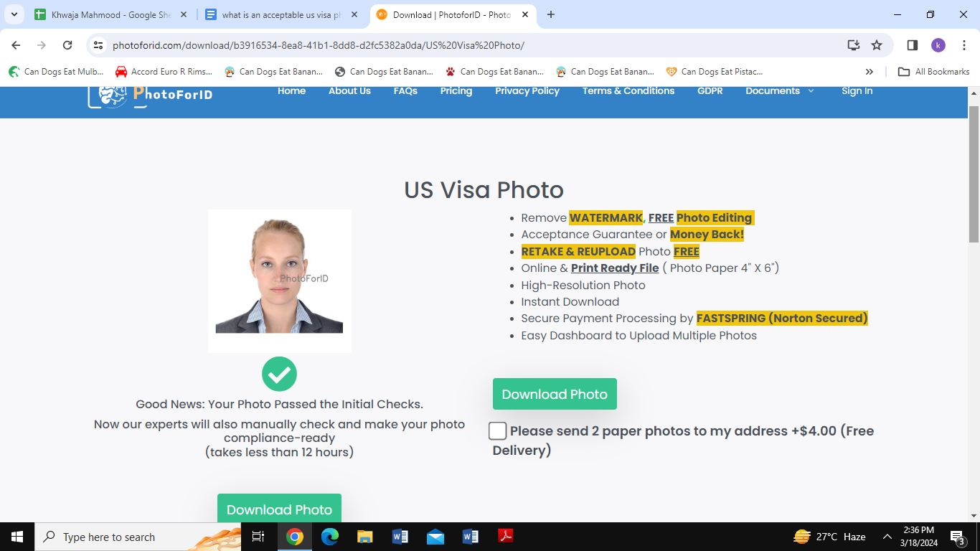Bookmark this page with the star icon
Viewport: 980px width, 551px height.
[x=877, y=45]
